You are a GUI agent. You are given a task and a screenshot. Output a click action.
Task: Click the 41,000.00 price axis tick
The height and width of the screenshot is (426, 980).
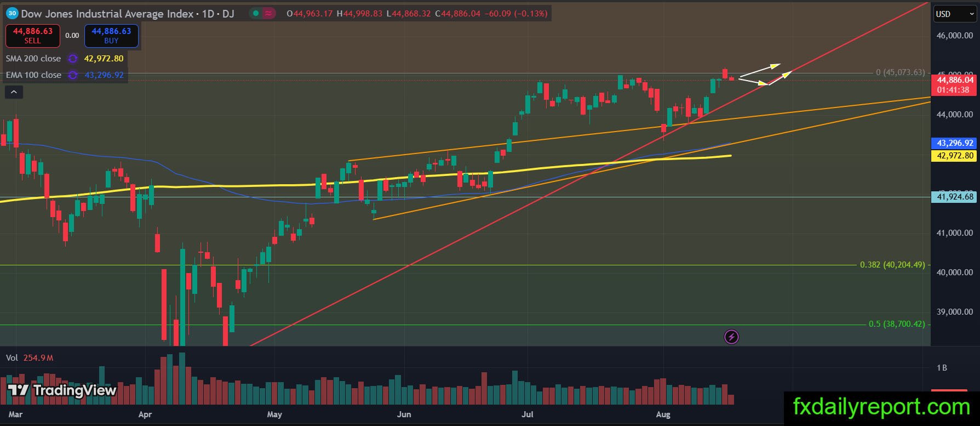tap(955, 233)
